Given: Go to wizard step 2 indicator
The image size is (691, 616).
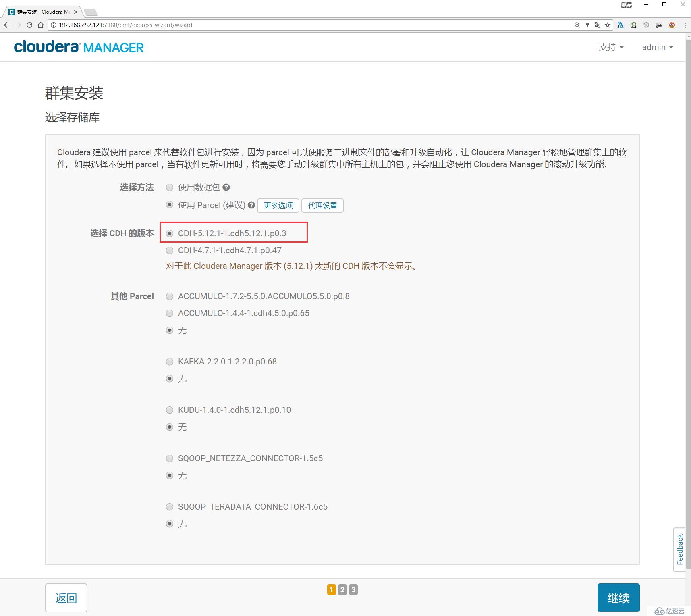Looking at the screenshot, I should (x=342, y=590).
